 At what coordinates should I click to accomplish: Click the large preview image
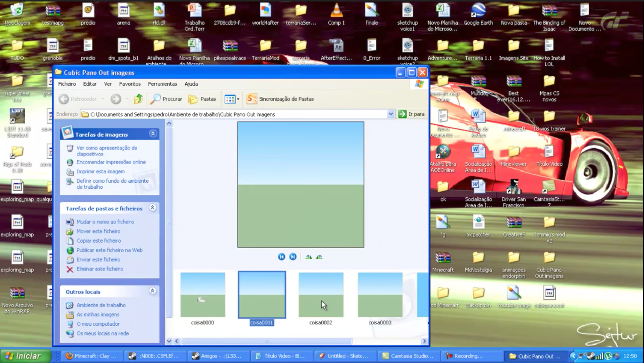[x=301, y=185]
